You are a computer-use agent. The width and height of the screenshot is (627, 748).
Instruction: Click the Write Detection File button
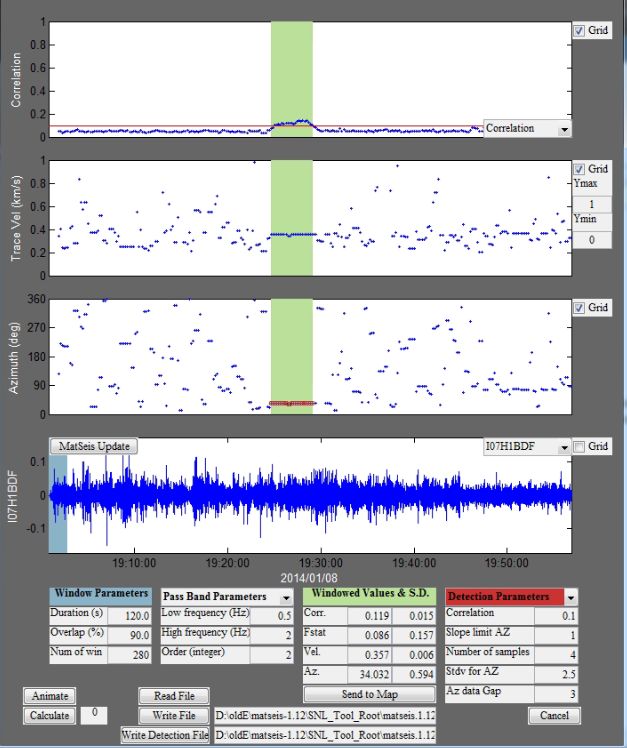coord(166,735)
